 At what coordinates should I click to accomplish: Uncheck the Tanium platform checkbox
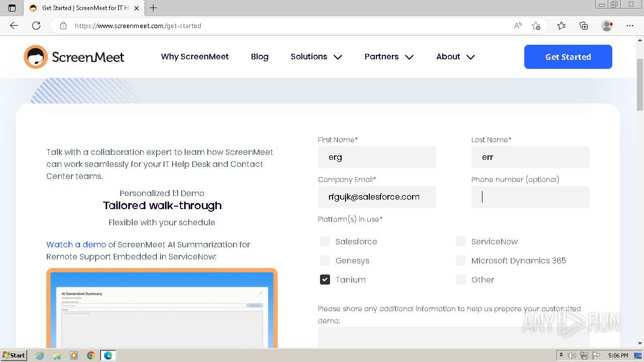pyautogui.click(x=325, y=280)
